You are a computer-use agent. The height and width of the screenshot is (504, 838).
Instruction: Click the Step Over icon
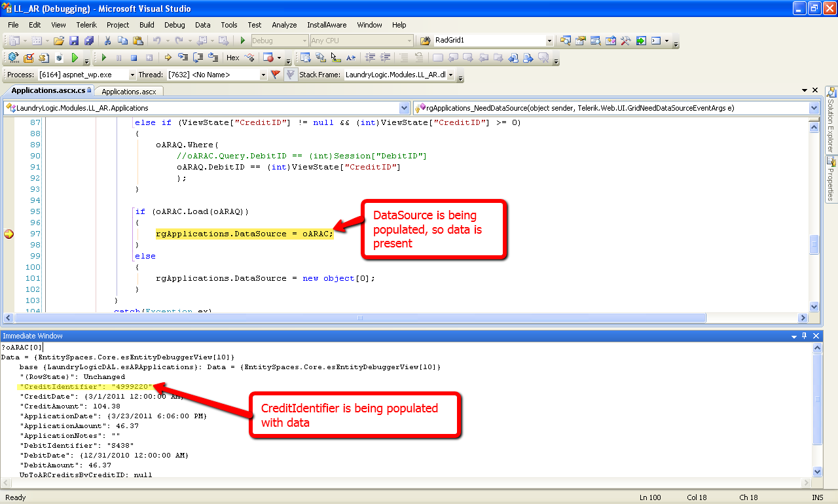(198, 58)
